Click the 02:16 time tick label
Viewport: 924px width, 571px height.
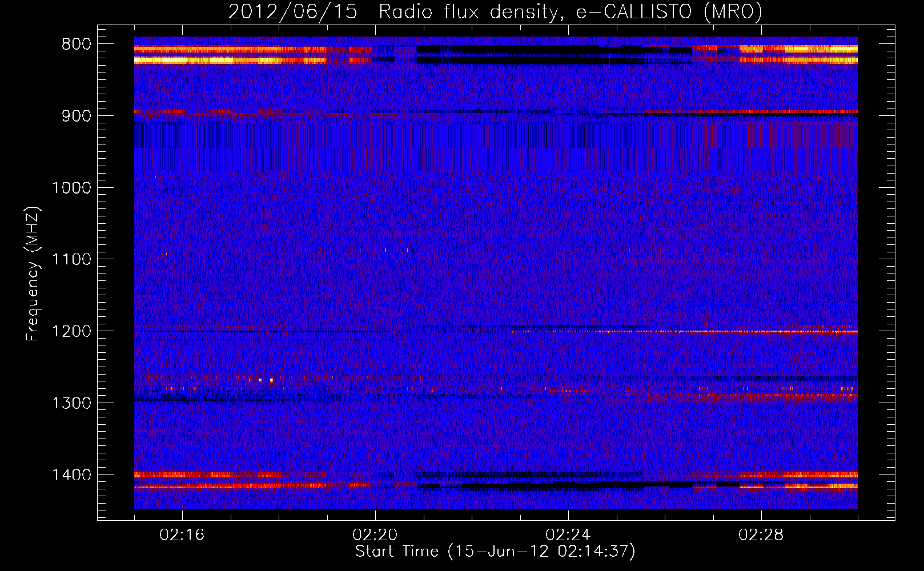[x=182, y=535]
